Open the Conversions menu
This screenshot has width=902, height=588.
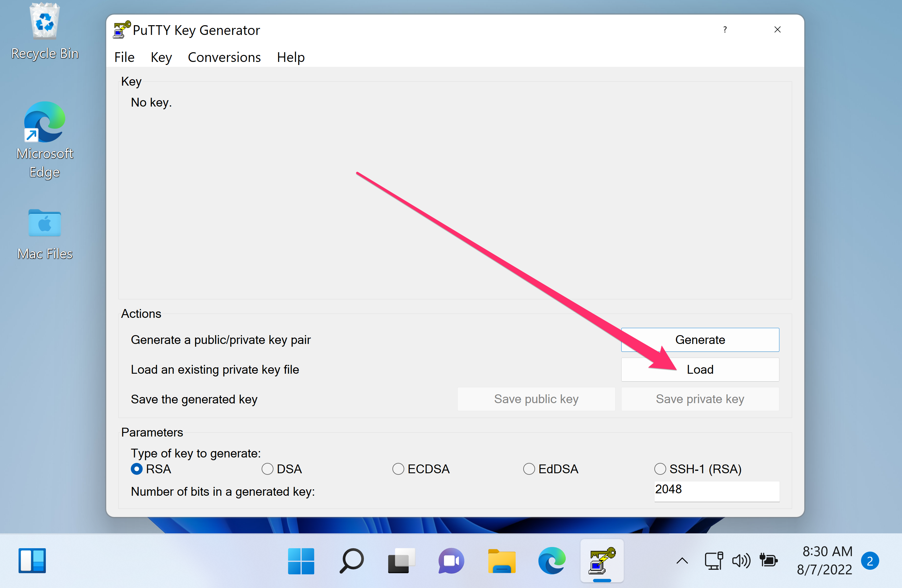224,57
